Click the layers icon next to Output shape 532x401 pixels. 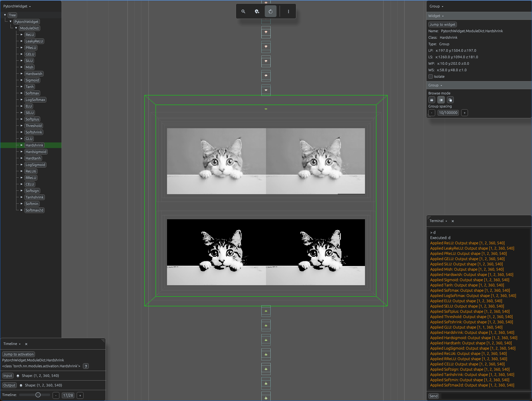[x=21, y=385]
